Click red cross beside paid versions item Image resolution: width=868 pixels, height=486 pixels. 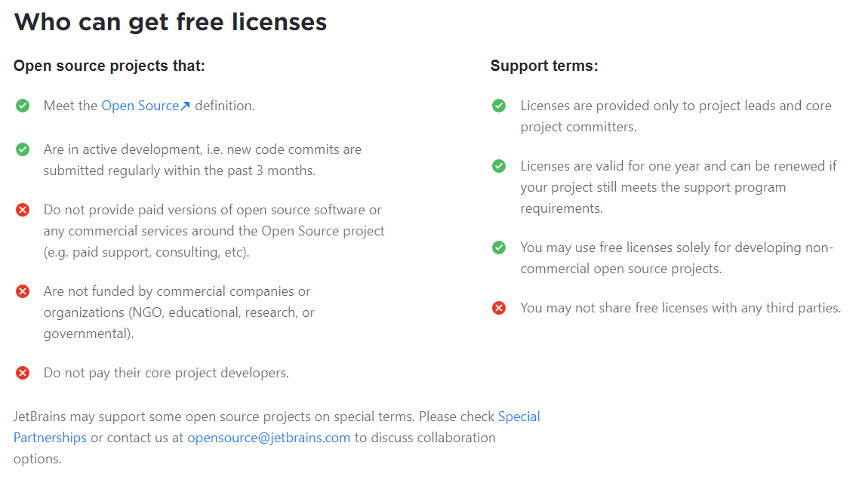click(x=23, y=210)
